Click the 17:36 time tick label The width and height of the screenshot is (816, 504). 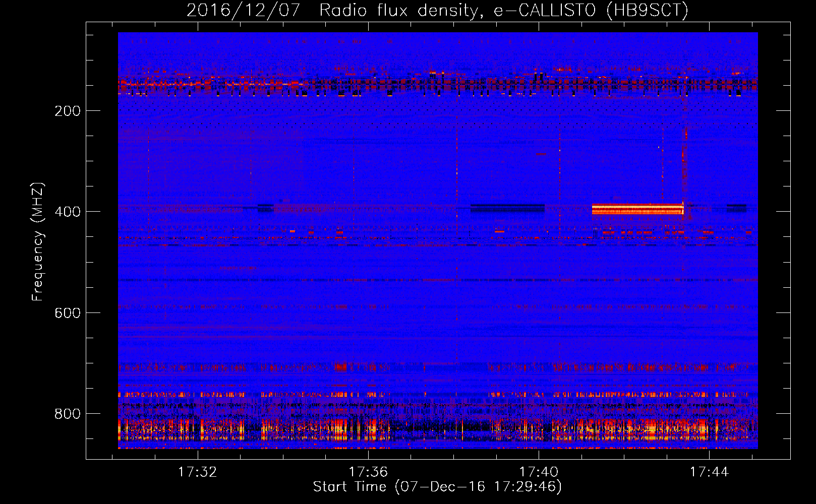click(x=368, y=472)
